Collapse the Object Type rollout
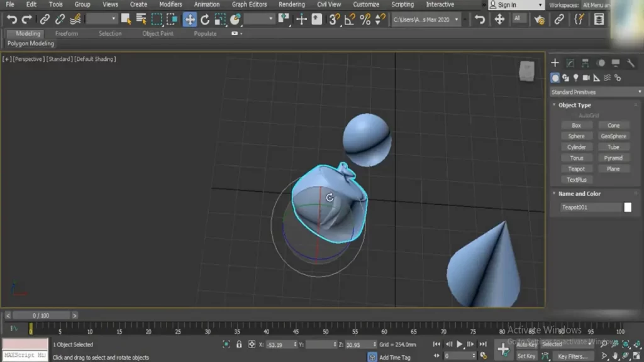The width and height of the screenshot is (644, 362). coord(574,105)
